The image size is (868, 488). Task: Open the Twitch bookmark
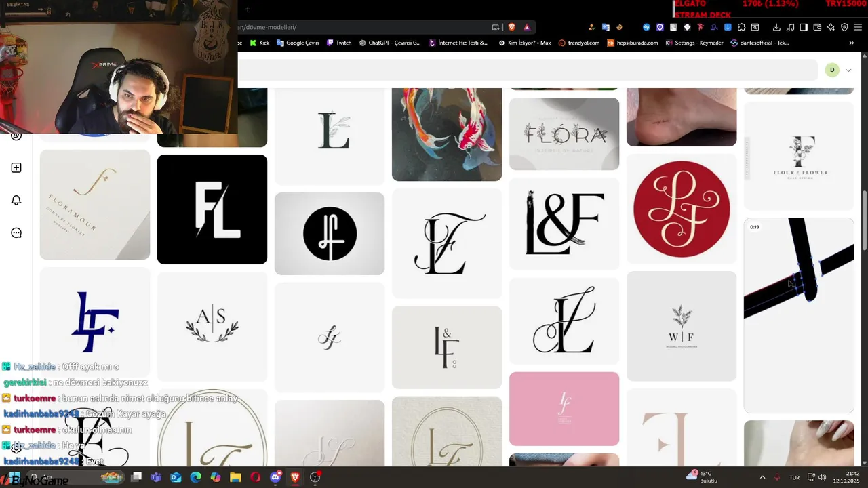[339, 43]
